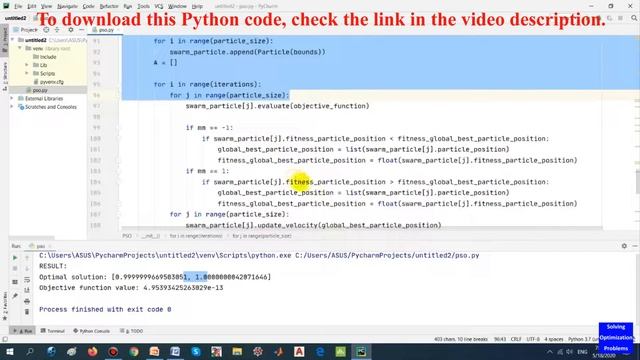The image size is (640, 360).
Task: Open the Run menu
Action: (128, 6)
